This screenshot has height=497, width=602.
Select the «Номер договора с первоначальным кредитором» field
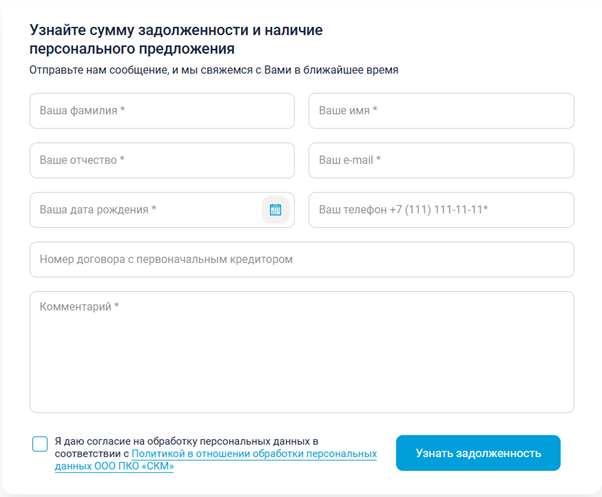tap(302, 259)
